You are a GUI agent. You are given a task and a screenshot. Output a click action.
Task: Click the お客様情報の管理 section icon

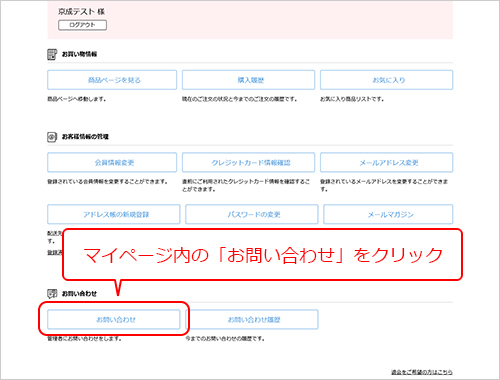pyautogui.click(x=52, y=137)
